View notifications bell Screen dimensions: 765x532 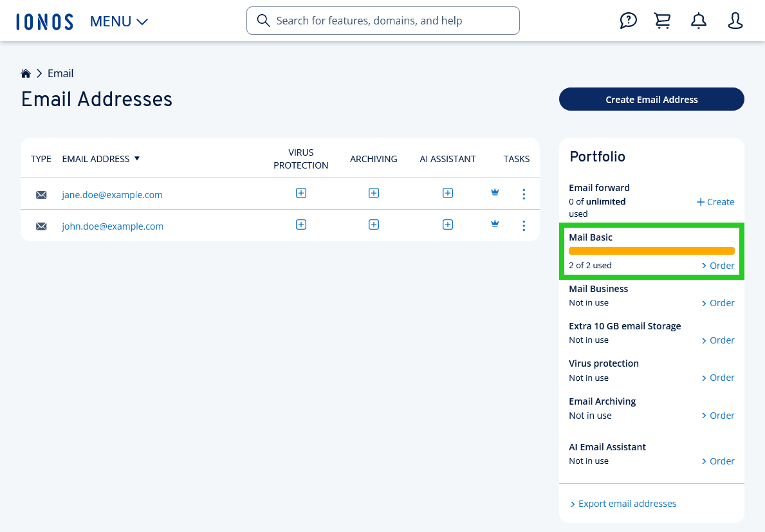click(698, 21)
